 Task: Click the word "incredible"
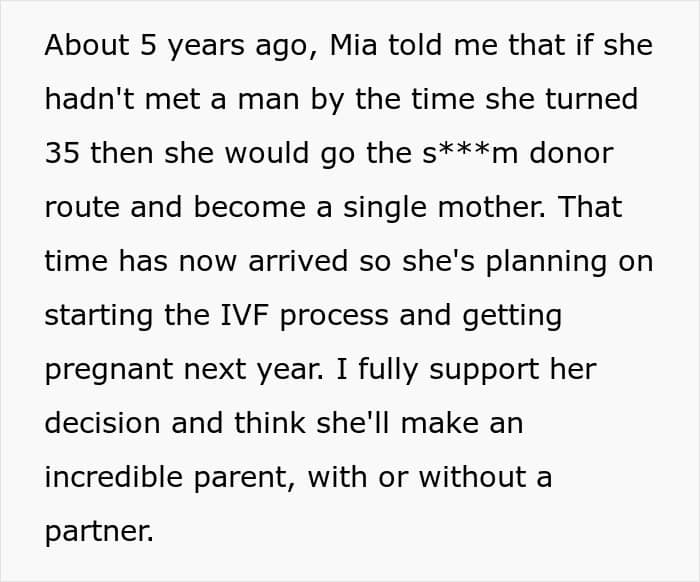(114, 477)
